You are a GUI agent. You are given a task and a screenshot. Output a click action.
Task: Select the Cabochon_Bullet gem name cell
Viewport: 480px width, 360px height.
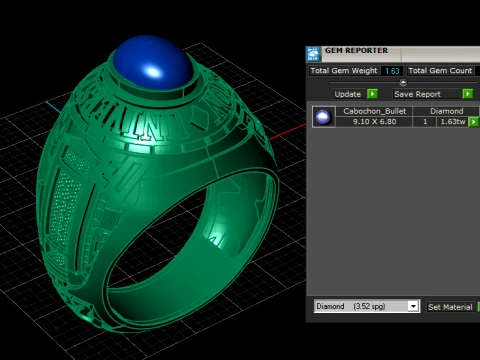pos(374,111)
